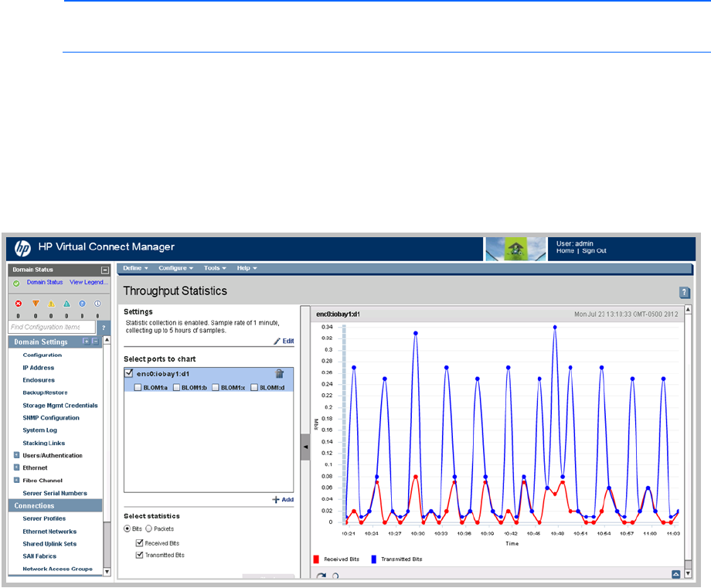Open Enclosures in navigation tree
The width and height of the screenshot is (711, 588).
pyautogui.click(x=39, y=380)
